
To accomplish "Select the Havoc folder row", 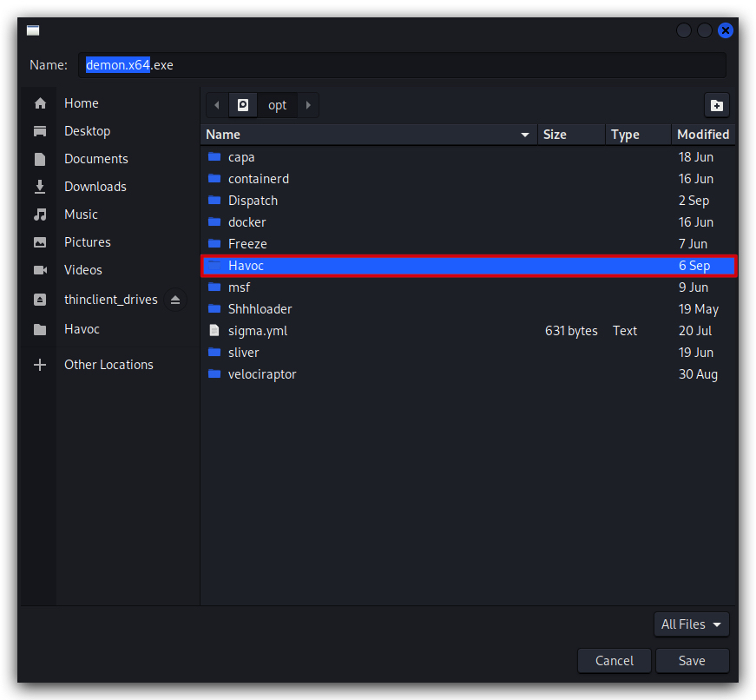I will click(x=468, y=266).
